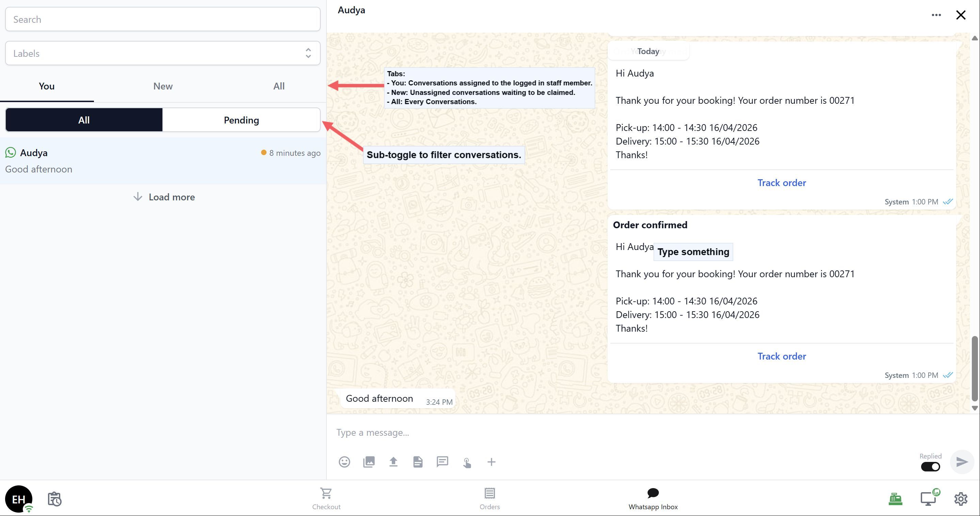Send message with paper plane button
The height and width of the screenshot is (516, 980).
point(962,462)
